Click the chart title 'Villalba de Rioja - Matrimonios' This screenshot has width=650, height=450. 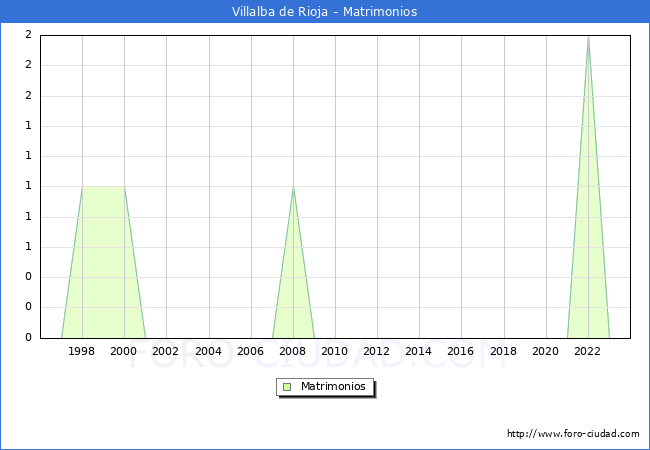[x=324, y=12]
